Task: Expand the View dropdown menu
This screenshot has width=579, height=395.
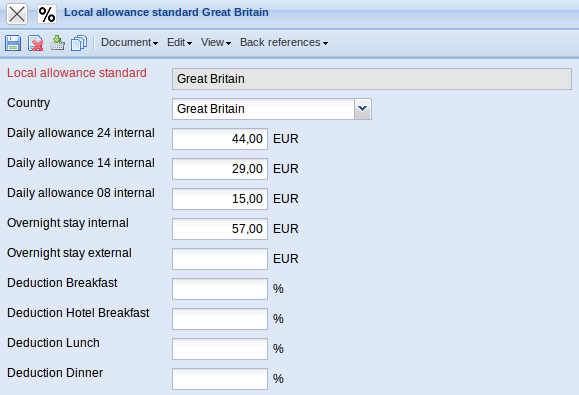Action: 216,42
